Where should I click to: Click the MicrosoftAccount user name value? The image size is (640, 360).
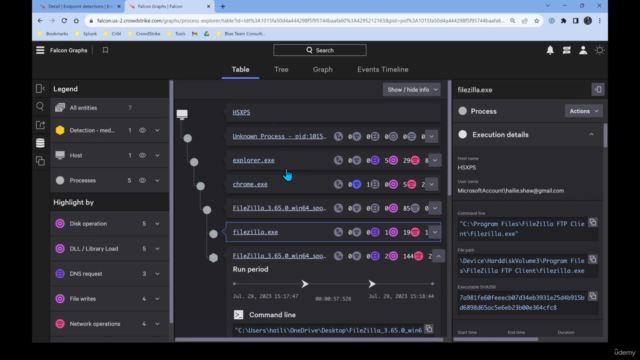pyautogui.click(x=511, y=191)
